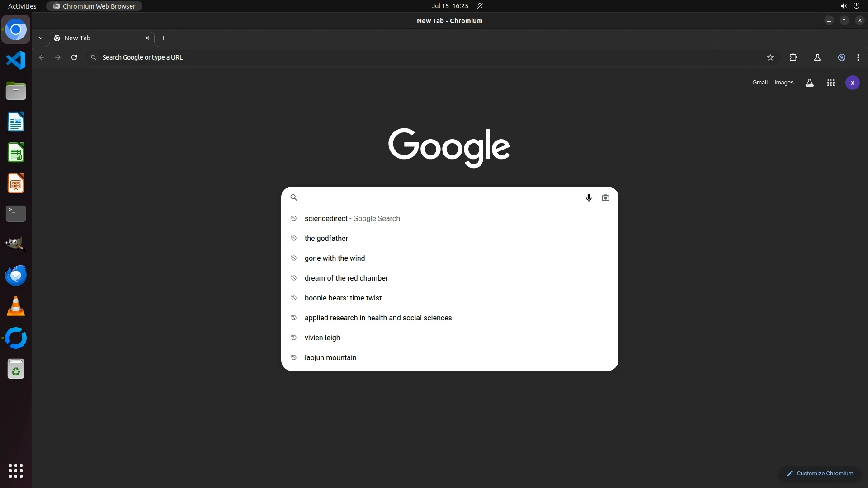The image size is (868, 488).
Task: Click the forward navigation arrow
Action: pos(58,57)
